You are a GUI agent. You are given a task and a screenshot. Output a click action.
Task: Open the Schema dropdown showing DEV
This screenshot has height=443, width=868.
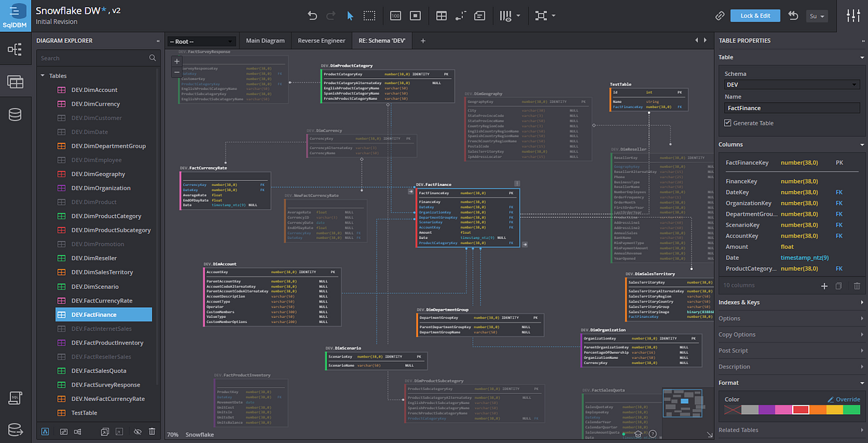[791, 84]
